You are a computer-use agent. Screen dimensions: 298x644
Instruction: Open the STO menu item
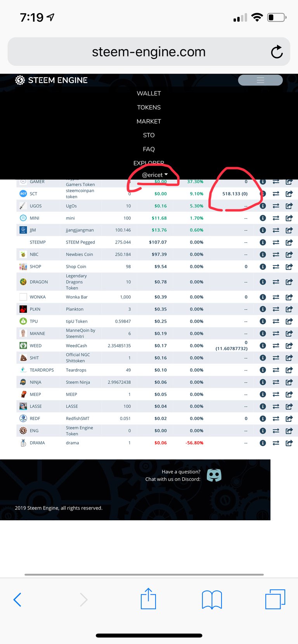tap(149, 135)
